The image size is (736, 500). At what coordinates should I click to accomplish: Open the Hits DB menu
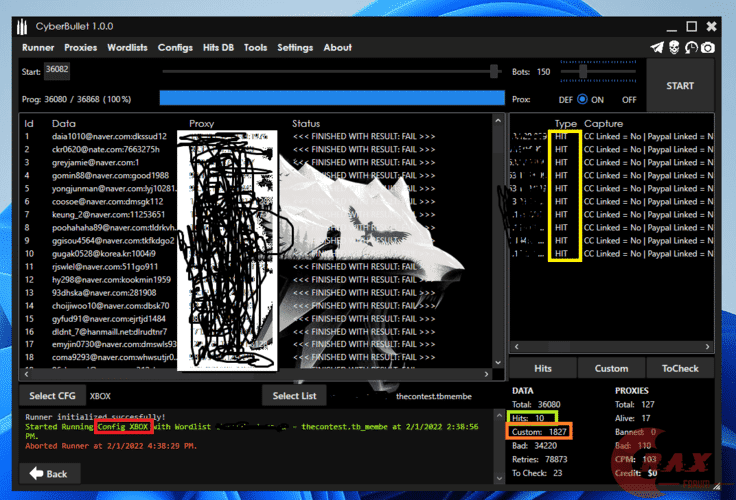[218, 47]
